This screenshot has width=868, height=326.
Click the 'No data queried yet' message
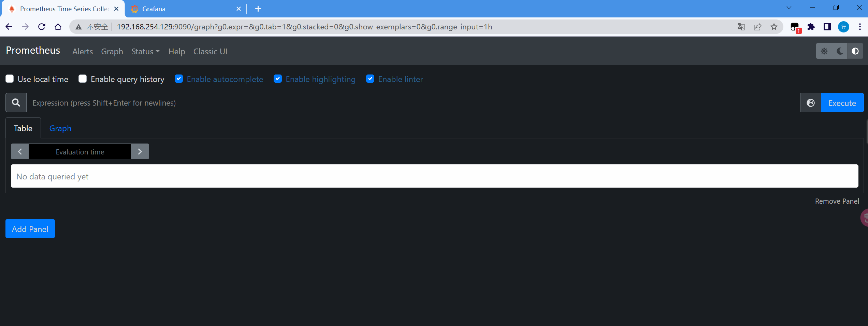52,176
